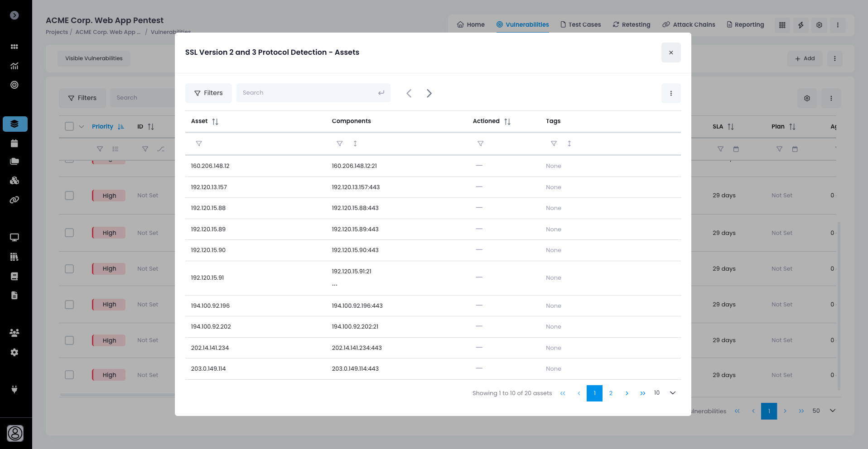Image resolution: width=868 pixels, height=449 pixels.
Task: Go to page 2 of assets
Action: tap(611, 393)
